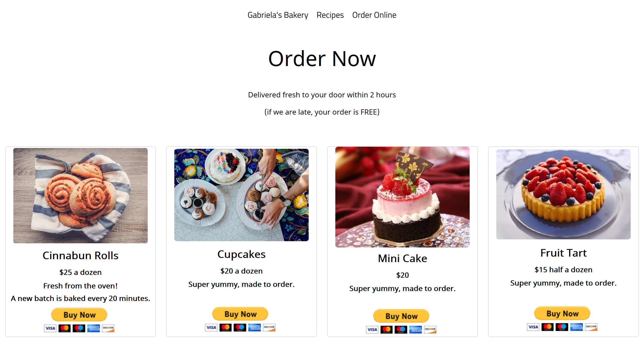This screenshot has height=355, width=644.
Task: Select the Cupcakes product image
Action: [241, 195]
